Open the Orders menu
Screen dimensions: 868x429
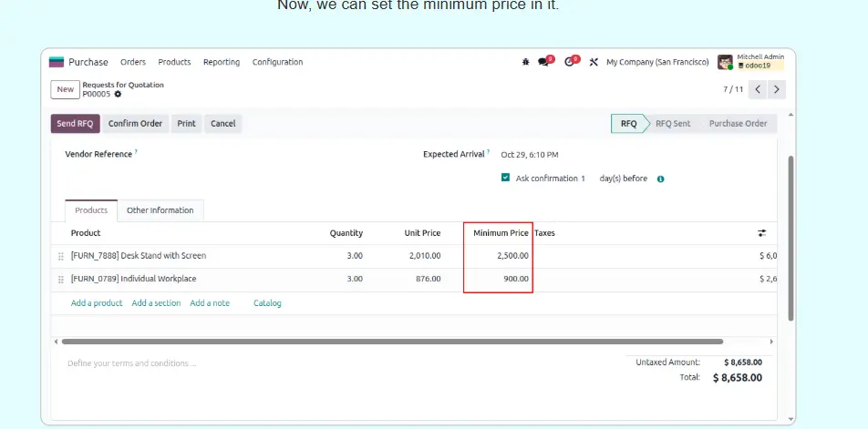pos(133,62)
